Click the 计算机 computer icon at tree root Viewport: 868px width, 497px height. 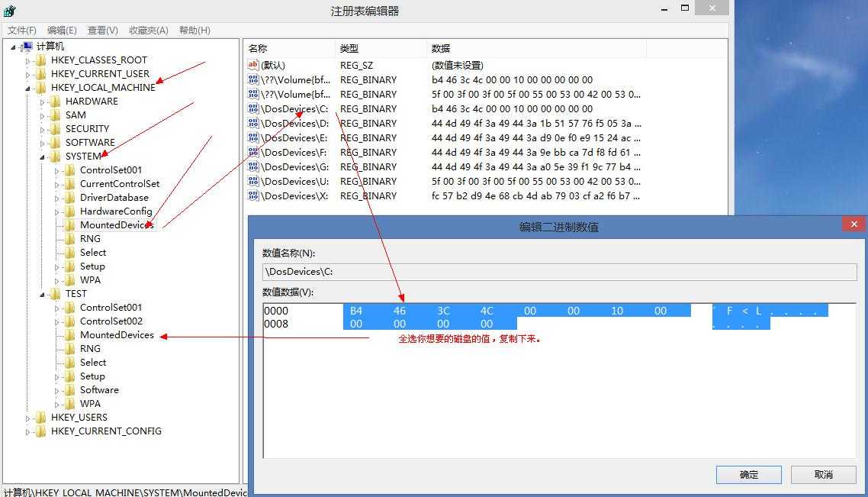click(x=27, y=46)
